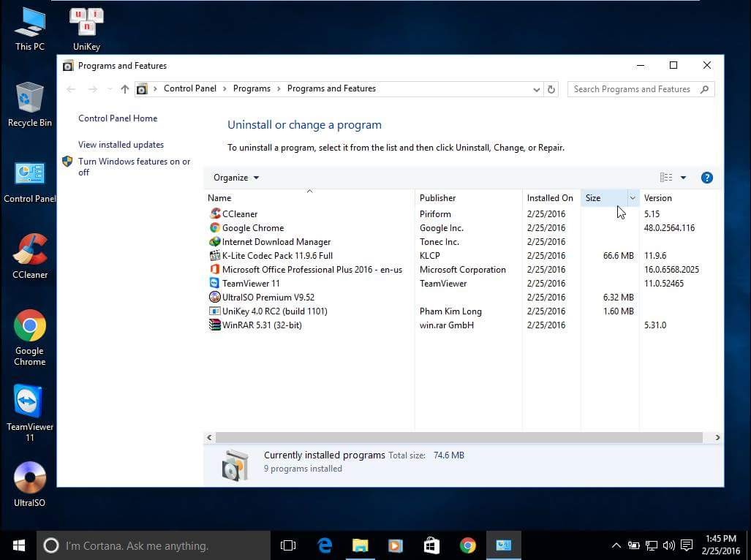Open Action Center notifications icon
751x560 pixels.
[x=687, y=545]
